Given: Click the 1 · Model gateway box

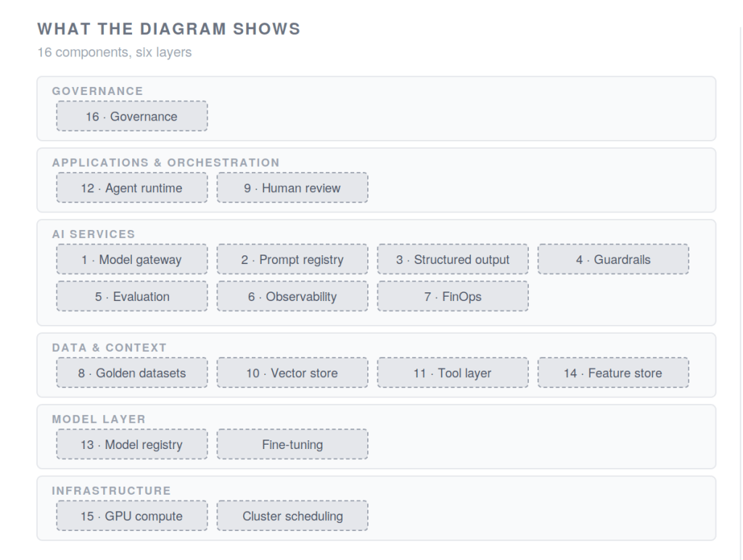Looking at the screenshot, I should (x=132, y=259).
